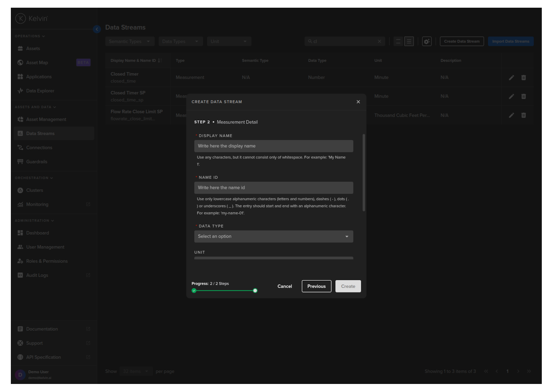Click edit pencil for Flow Rate Close Limit SP
The image size is (553, 392).
point(511,115)
